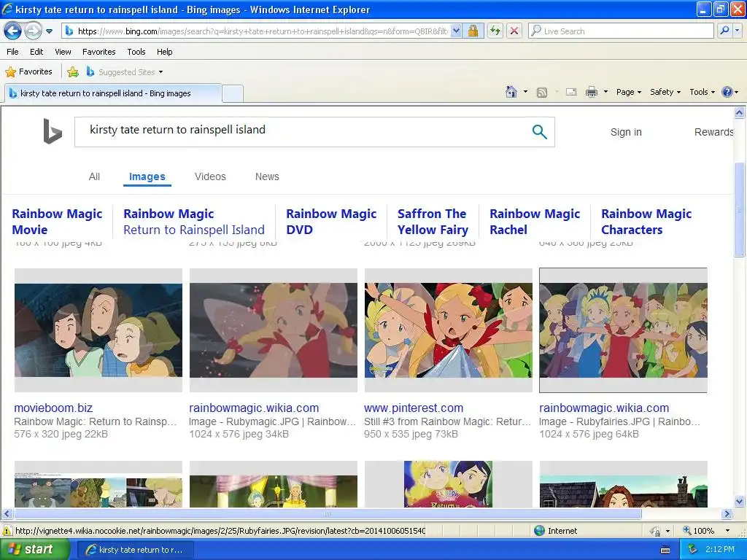Viewport: 747px width, 560px height.
Task: Open the Page command menu
Action: 628,92
